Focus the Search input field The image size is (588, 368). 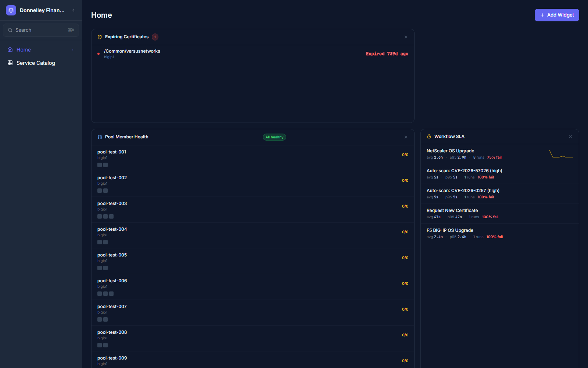click(41, 30)
